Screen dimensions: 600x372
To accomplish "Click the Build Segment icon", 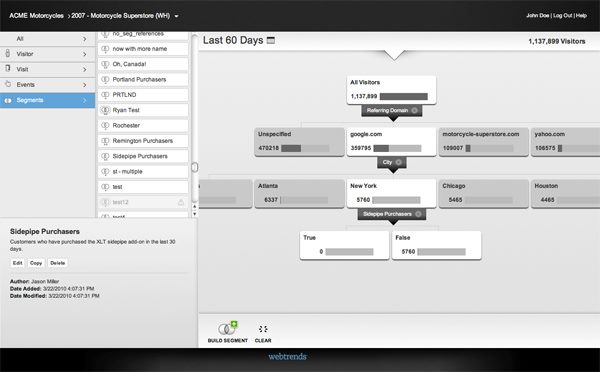I will point(228,328).
